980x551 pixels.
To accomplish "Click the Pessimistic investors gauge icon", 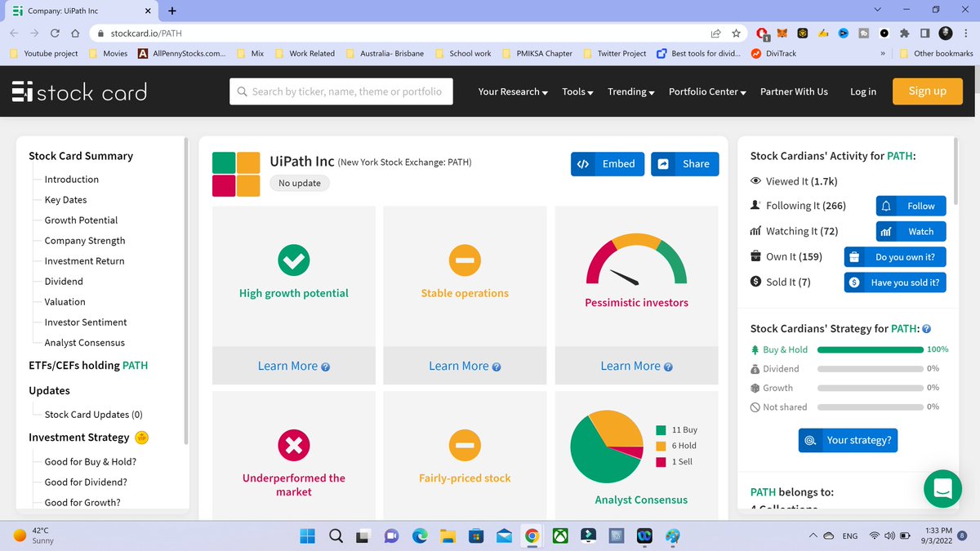I will 637,260.
